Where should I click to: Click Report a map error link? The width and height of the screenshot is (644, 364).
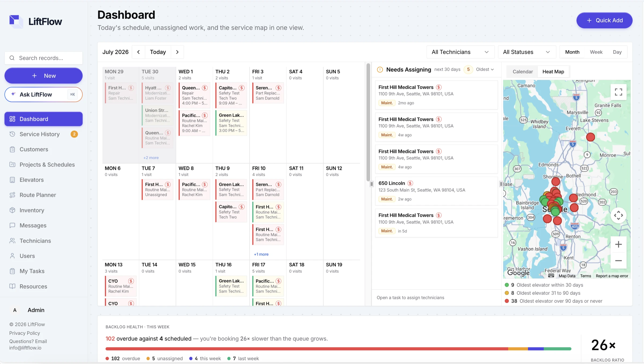612,276
